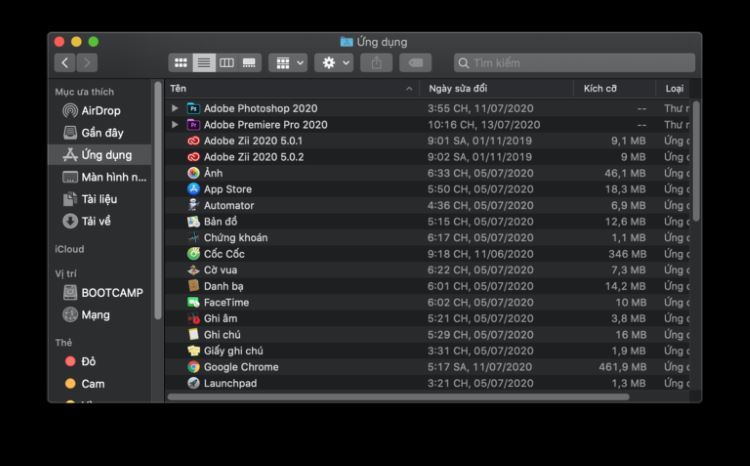Click the "Cốc Cốc" file name
This screenshot has width=750, height=466.
point(224,254)
